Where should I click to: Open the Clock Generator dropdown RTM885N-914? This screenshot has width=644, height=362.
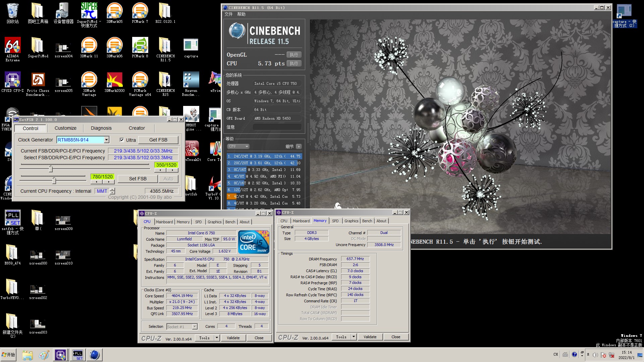(106, 140)
